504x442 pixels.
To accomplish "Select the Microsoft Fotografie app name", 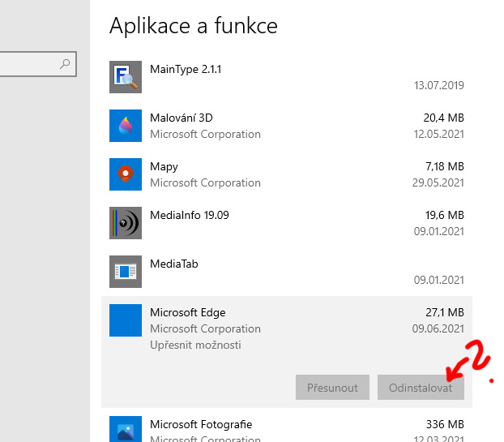I will pos(201,425).
